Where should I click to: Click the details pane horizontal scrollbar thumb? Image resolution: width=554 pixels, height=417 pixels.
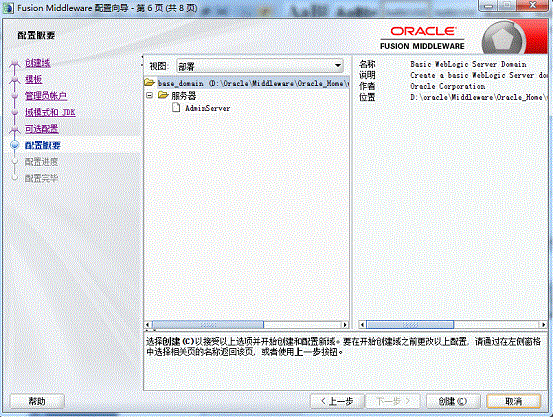[410, 324]
